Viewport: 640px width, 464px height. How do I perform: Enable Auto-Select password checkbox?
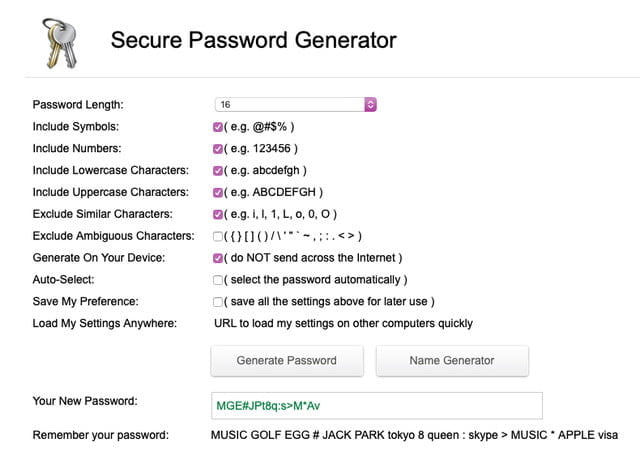pyautogui.click(x=218, y=280)
